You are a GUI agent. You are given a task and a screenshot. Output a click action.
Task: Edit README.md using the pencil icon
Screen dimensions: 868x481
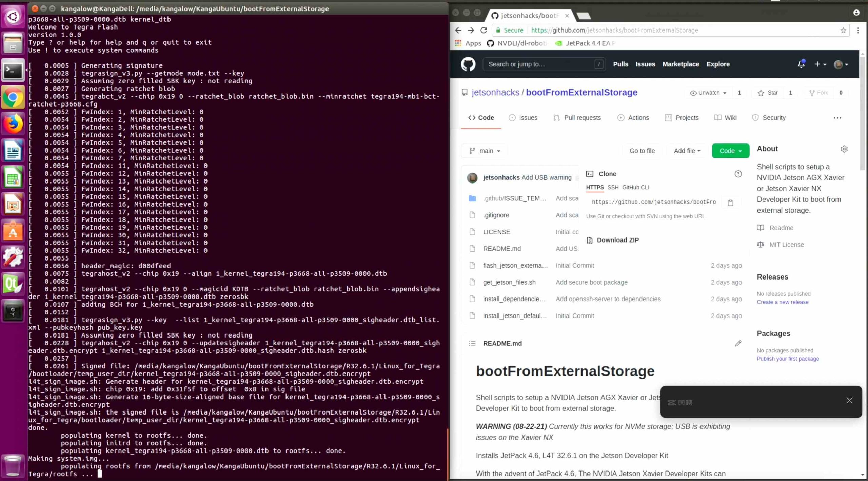[x=738, y=343]
